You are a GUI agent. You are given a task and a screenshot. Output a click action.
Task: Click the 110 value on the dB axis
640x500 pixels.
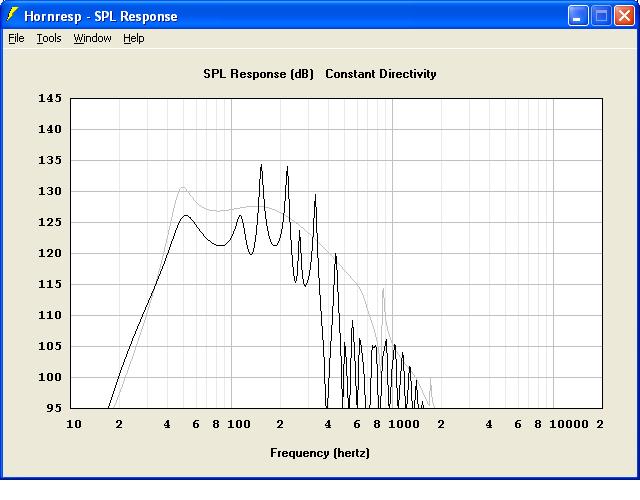point(50,316)
